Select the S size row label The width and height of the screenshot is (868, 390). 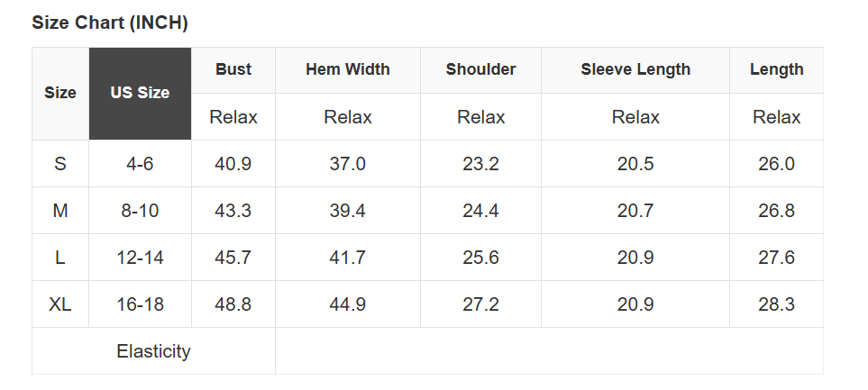[60, 164]
